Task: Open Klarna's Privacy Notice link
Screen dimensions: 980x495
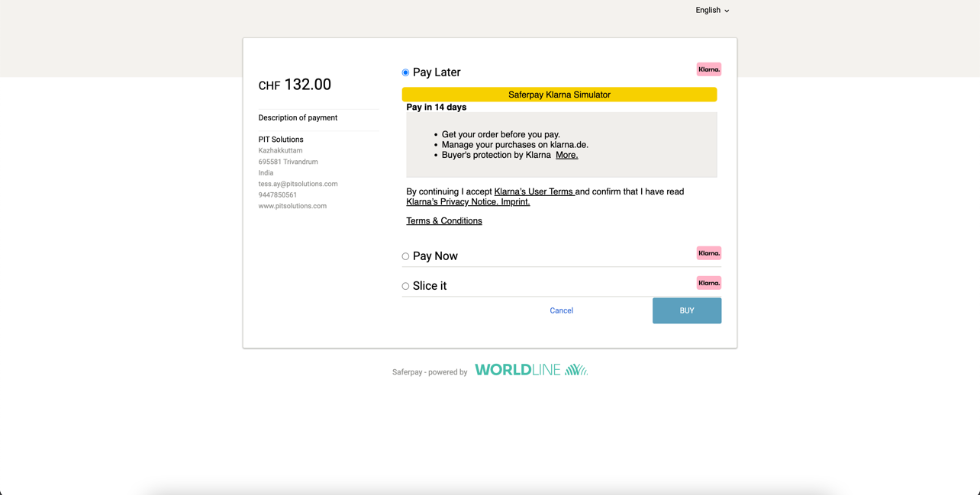Action: click(x=452, y=202)
